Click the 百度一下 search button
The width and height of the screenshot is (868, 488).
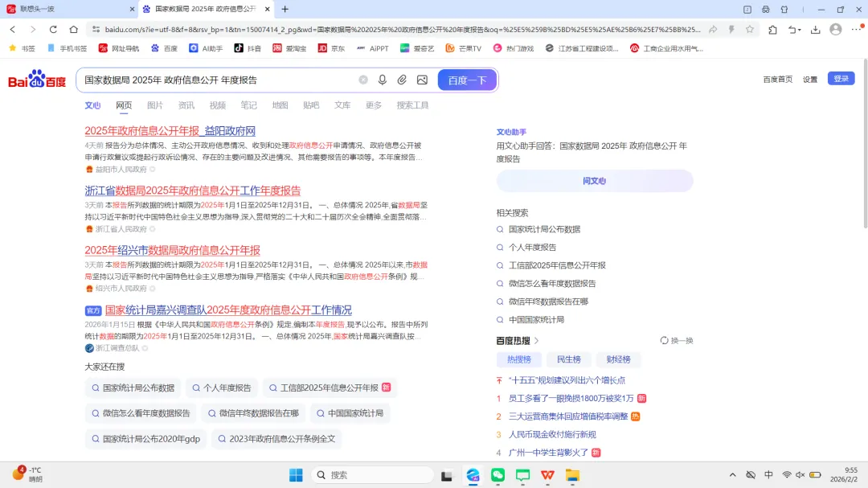pyautogui.click(x=467, y=80)
